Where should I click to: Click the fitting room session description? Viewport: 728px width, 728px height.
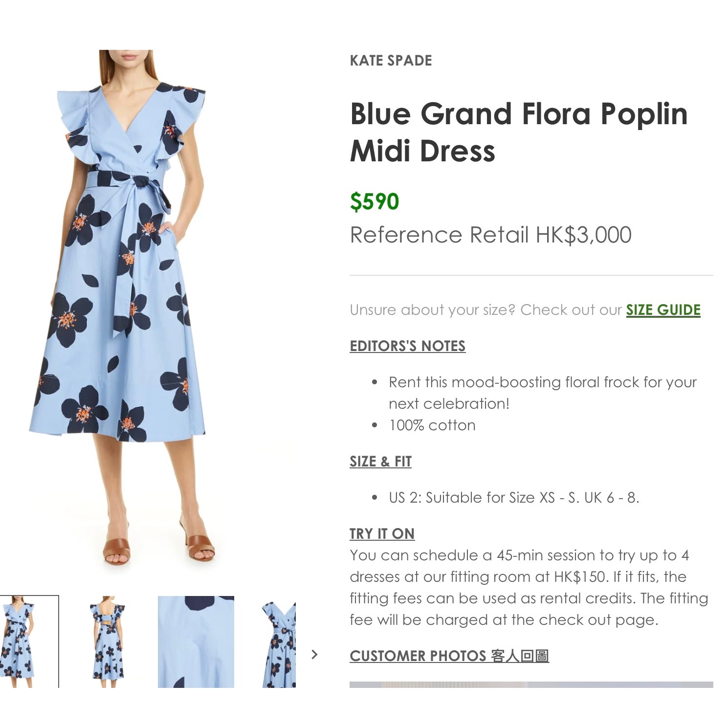point(529,588)
